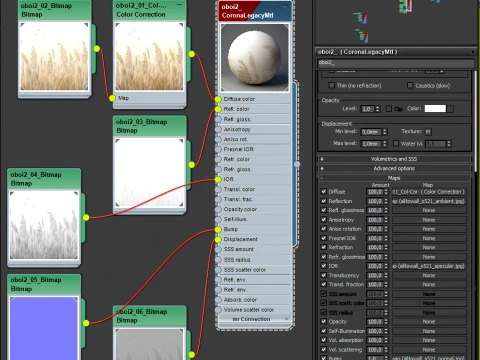Click small map button beside Opacity color swatch
The width and height of the screenshot is (480, 360).
450,109
